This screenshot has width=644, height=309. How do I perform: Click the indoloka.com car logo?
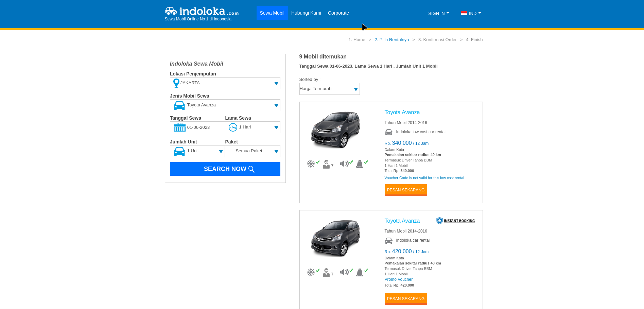(202, 11)
